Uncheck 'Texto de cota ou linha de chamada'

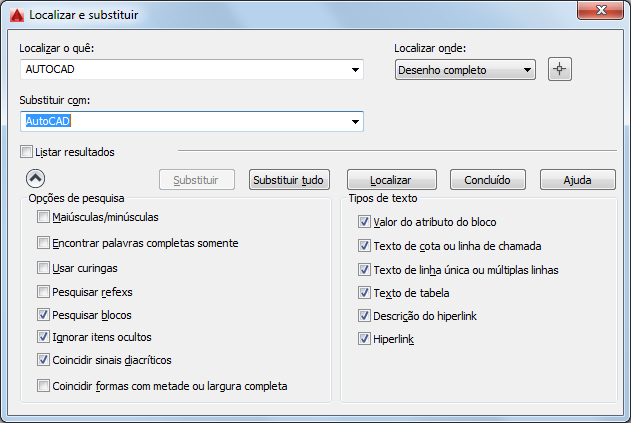point(364,246)
